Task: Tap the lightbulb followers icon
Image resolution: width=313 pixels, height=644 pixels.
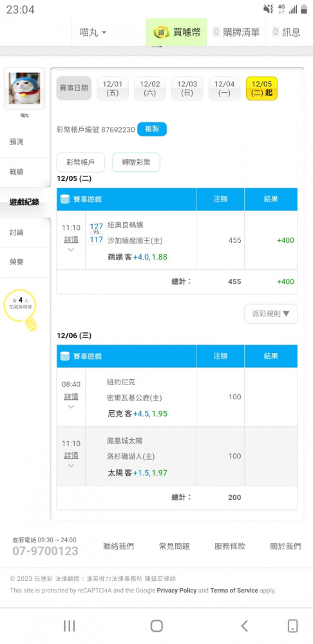Action: click(21, 309)
